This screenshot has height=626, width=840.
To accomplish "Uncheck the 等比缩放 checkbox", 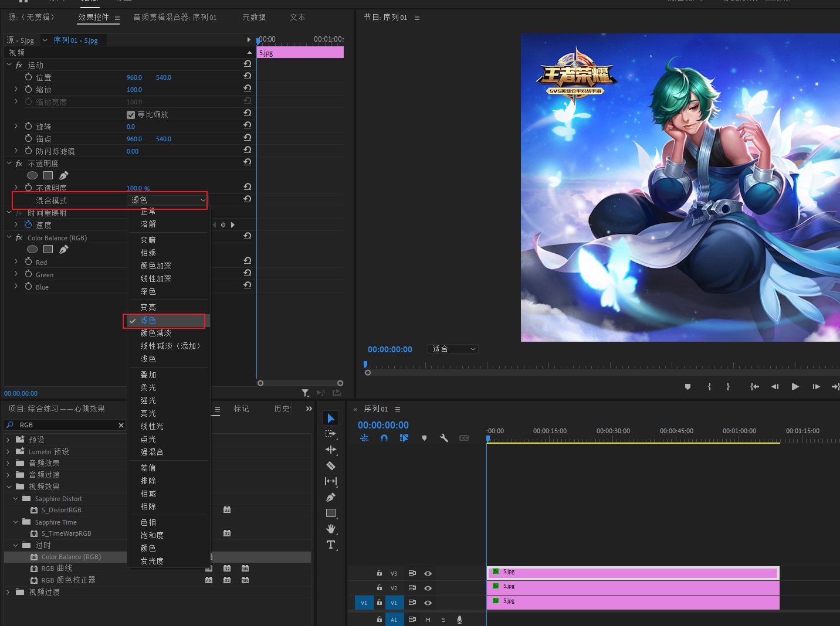I will click(131, 114).
